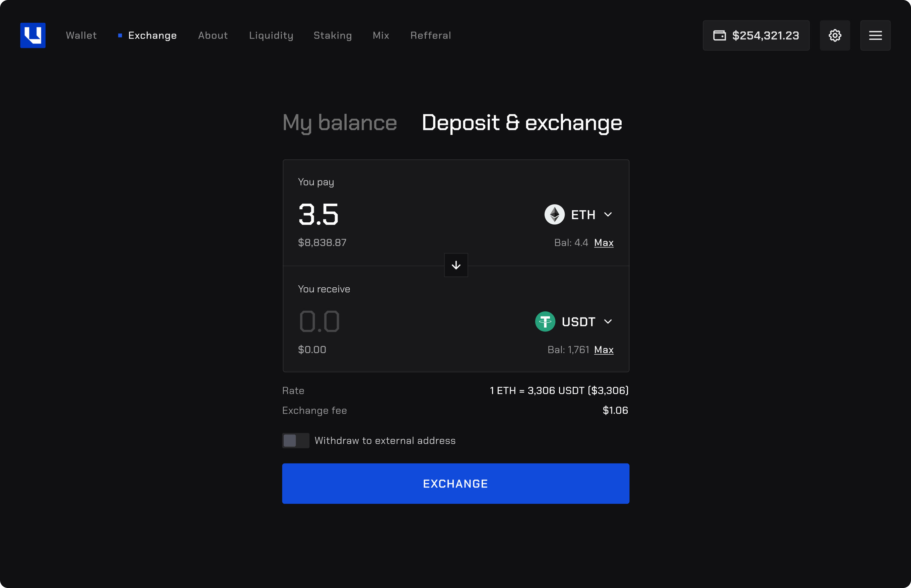Click Max link next to Bal: 1,761
The image size is (911, 588).
[x=604, y=350]
